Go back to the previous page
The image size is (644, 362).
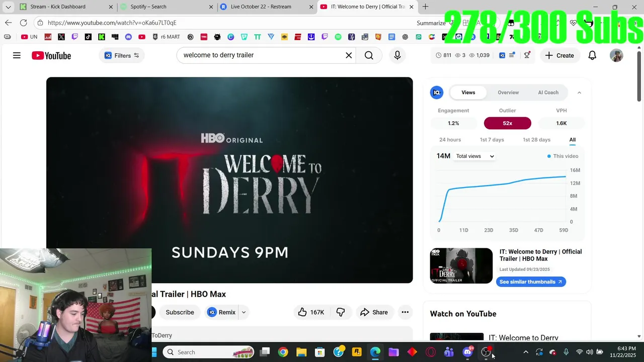[x=8, y=23]
